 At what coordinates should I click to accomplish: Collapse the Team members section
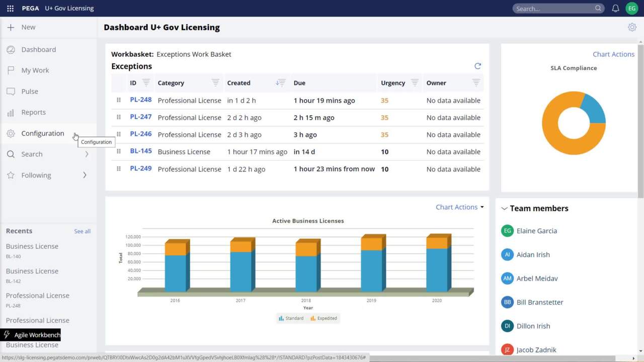click(504, 209)
